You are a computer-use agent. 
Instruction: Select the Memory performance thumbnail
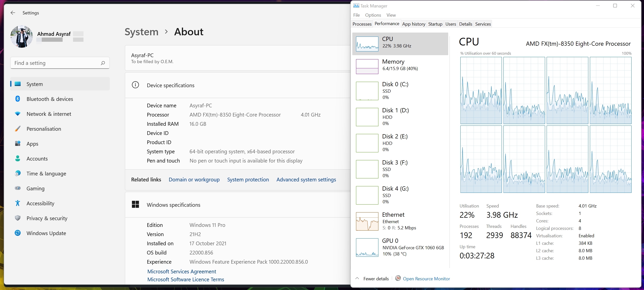(367, 67)
